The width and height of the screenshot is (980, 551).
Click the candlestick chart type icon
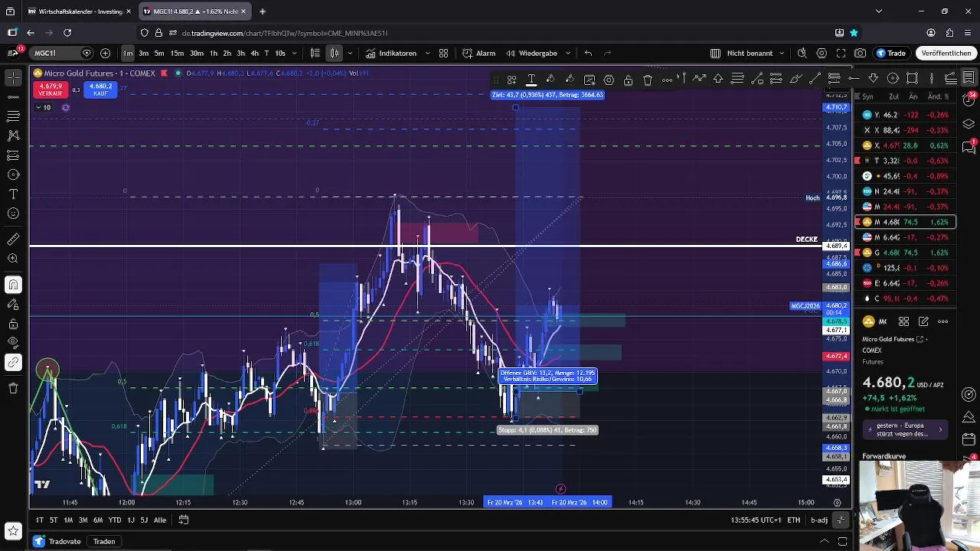pos(335,53)
